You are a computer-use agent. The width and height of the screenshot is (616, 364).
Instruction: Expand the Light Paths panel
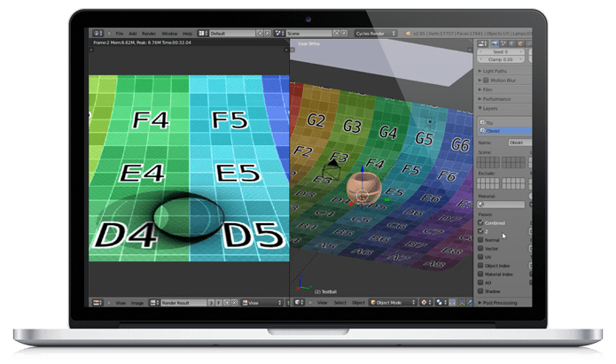point(495,70)
